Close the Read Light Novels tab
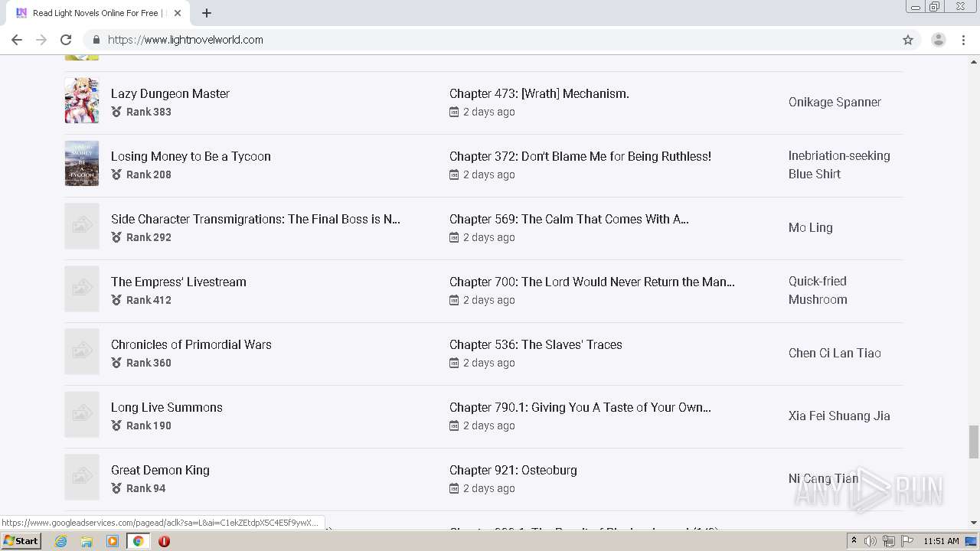The height and width of the screenshot is (551, 980). click(178, 13)
